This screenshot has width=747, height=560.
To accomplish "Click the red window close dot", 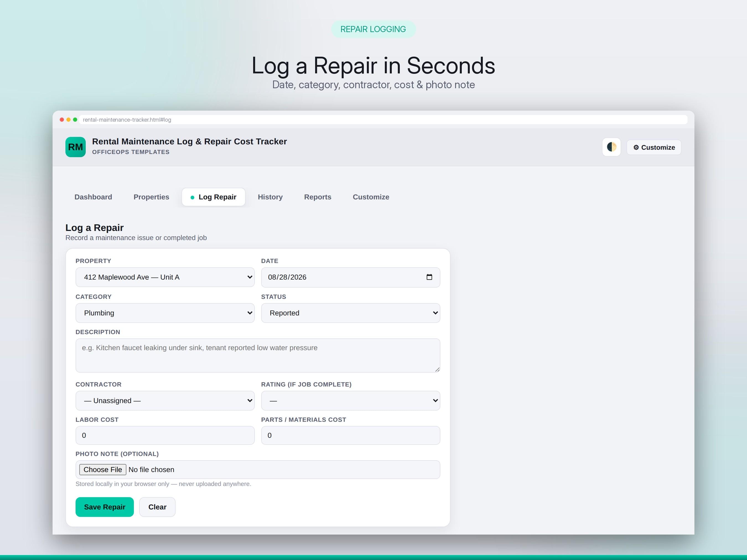I will coord(62,119).
